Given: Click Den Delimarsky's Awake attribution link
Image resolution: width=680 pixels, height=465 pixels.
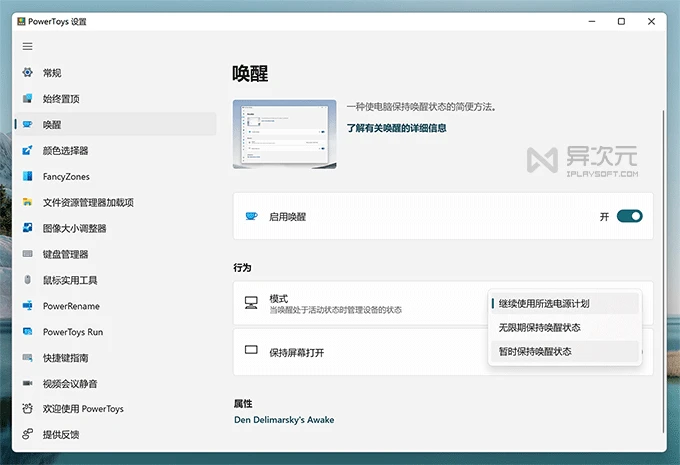Looking at the screenshot, I should tap(283, 420).
